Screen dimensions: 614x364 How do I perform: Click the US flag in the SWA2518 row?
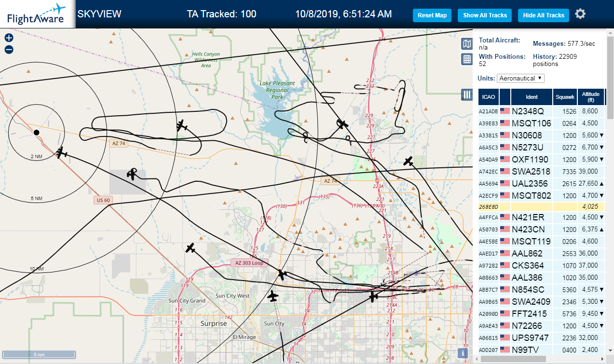click(x=505, y=171)
